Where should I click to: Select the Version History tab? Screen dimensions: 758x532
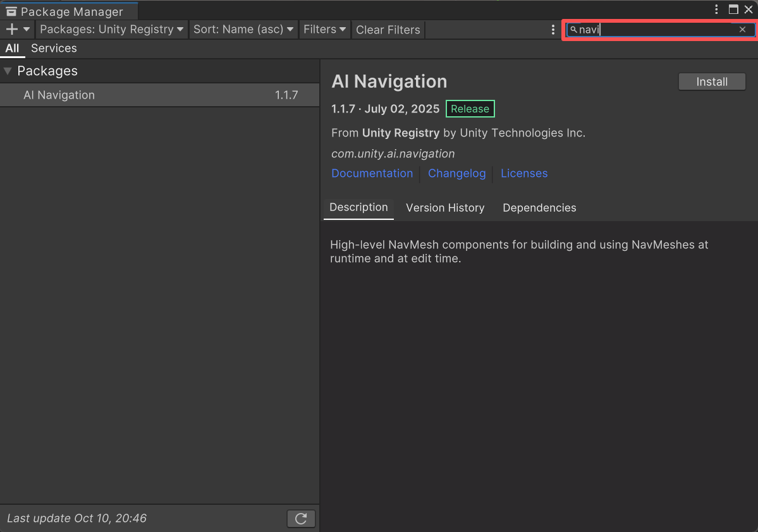[445, 208]
